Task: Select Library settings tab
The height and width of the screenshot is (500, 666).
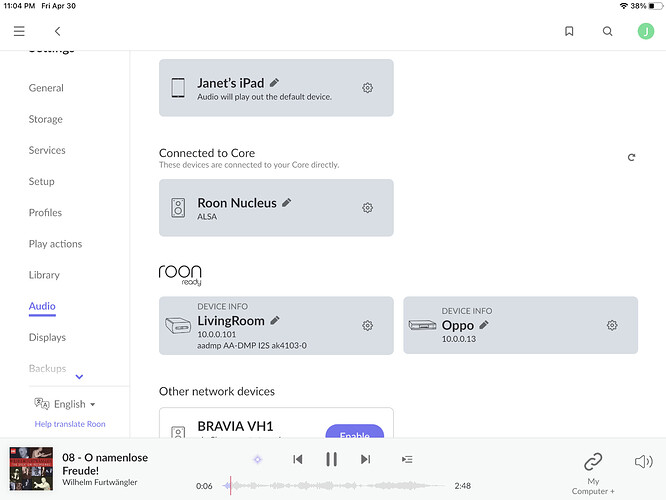Action: 44,275
